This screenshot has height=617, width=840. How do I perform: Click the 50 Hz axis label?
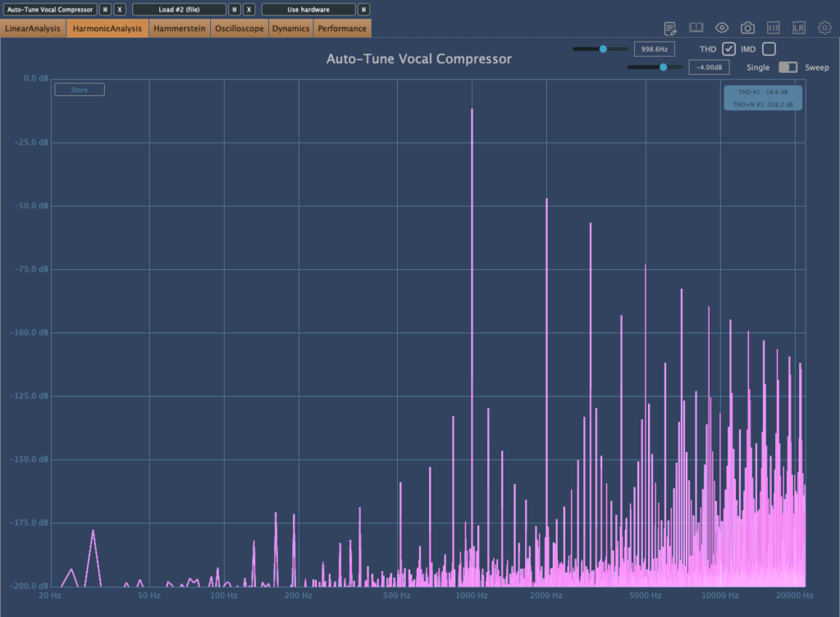pos(149,596)
